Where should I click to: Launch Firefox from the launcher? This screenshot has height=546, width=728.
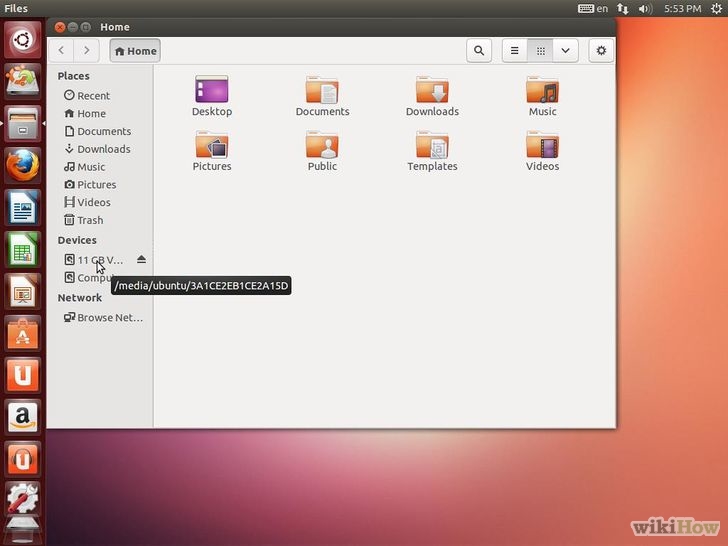tap(22, 166)
